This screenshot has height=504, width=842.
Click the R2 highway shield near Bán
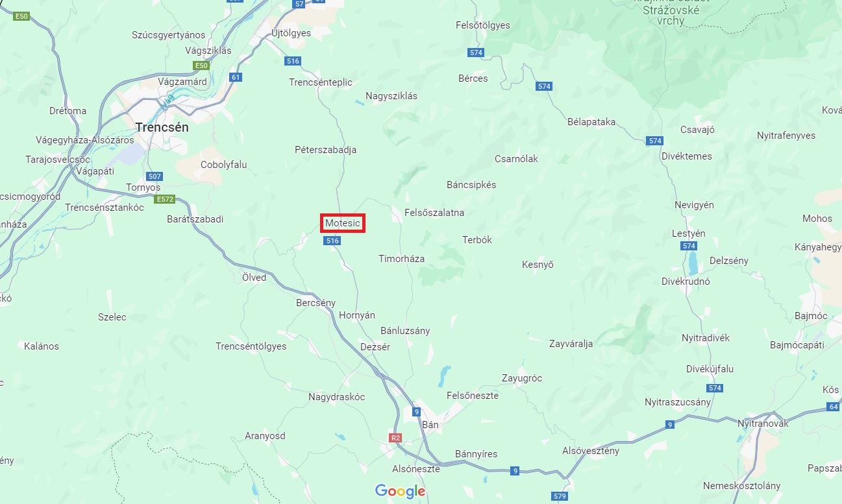(x=395, y=438)
